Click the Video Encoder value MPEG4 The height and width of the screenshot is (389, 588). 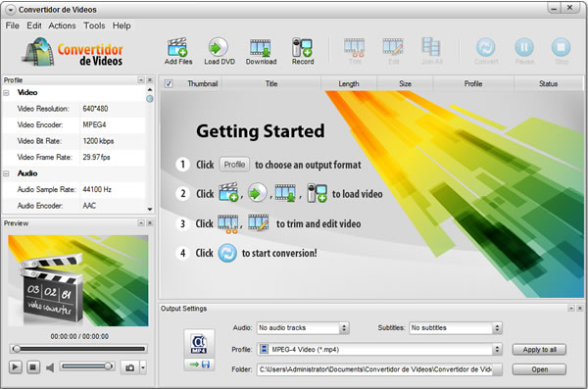(x=94, y=124)
